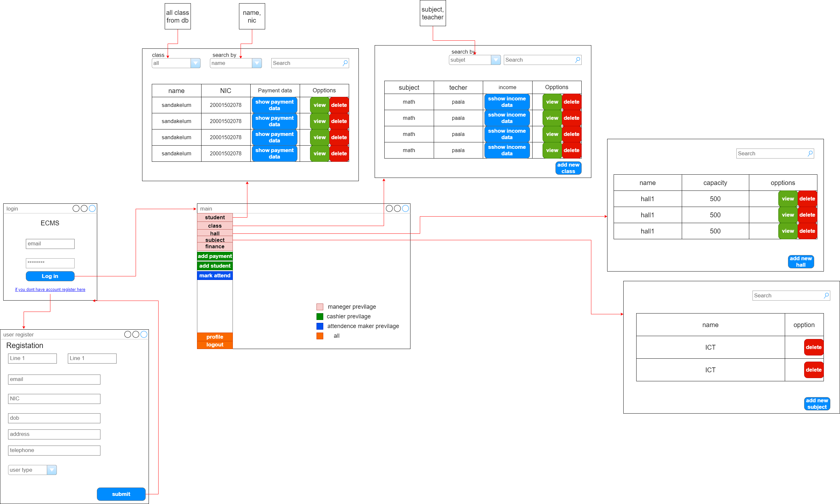Image resolution: width=840 pixels, height=504 pixels.
Task: Select class in main sidebar menu
Action: (215, 226)
